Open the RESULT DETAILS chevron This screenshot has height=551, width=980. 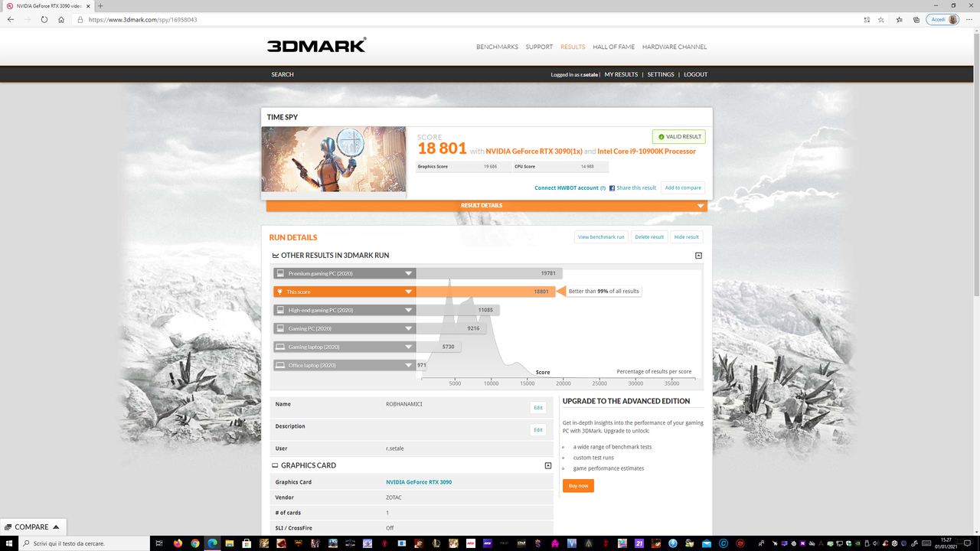(x=700, y=205)
